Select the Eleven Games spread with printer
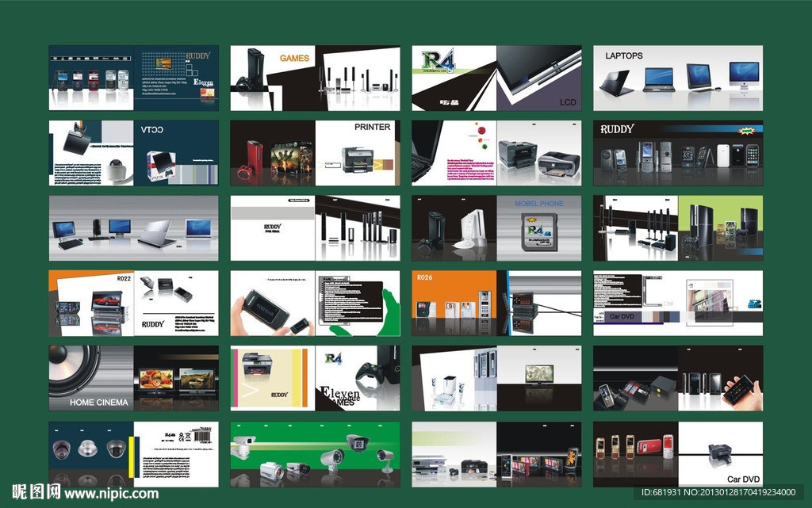 (x=315, y=378)
